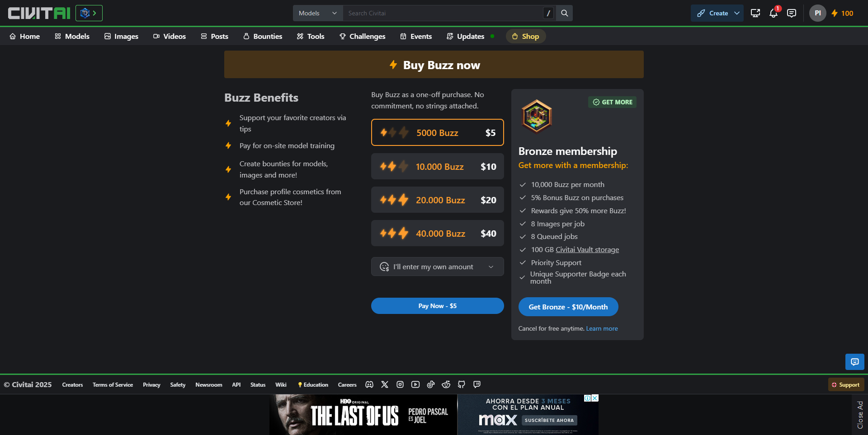This screenshot has width=868, height=435.
Task: Open the notifications bell icon
Action: 774,13
